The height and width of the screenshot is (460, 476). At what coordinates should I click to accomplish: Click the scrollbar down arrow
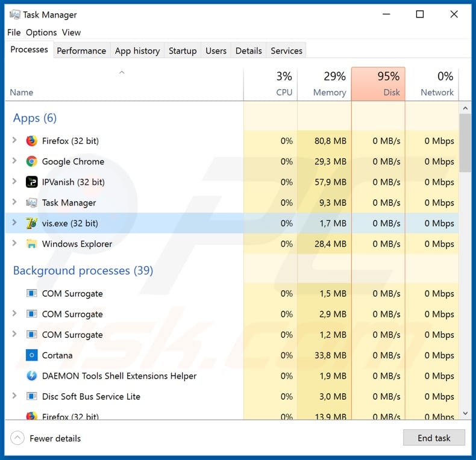click(x=465, y=413)
